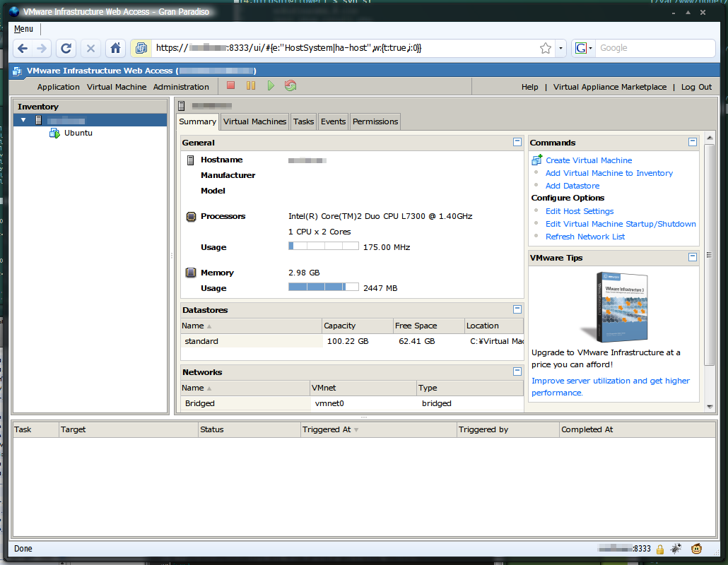The width and height of the screenshot is (728, 565).
Task: Collapse the host tree in Inventory
Action: click(23, 120)
